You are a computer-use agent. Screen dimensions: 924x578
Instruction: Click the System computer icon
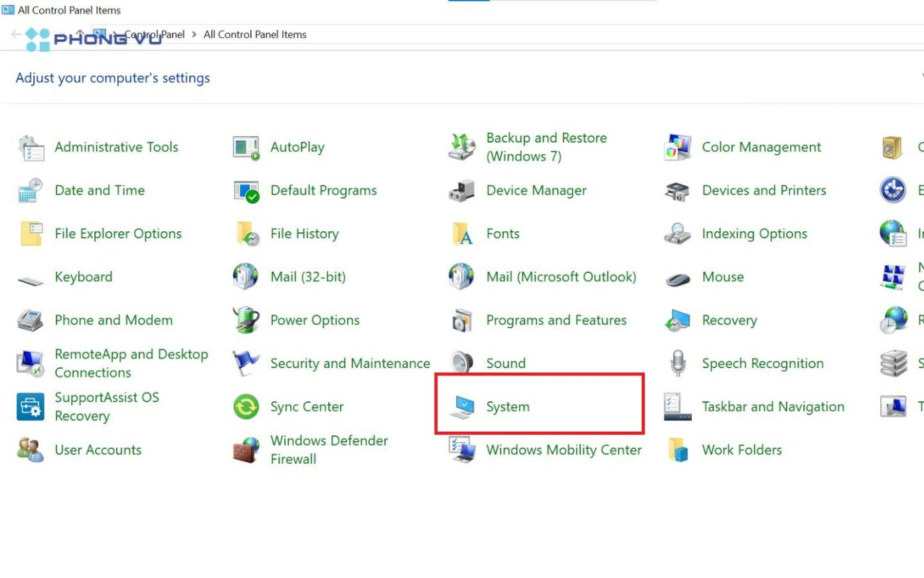click(462, 407)
